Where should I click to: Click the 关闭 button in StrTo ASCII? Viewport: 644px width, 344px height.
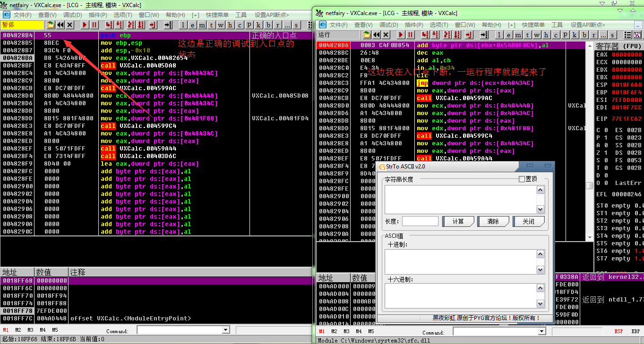529,221
